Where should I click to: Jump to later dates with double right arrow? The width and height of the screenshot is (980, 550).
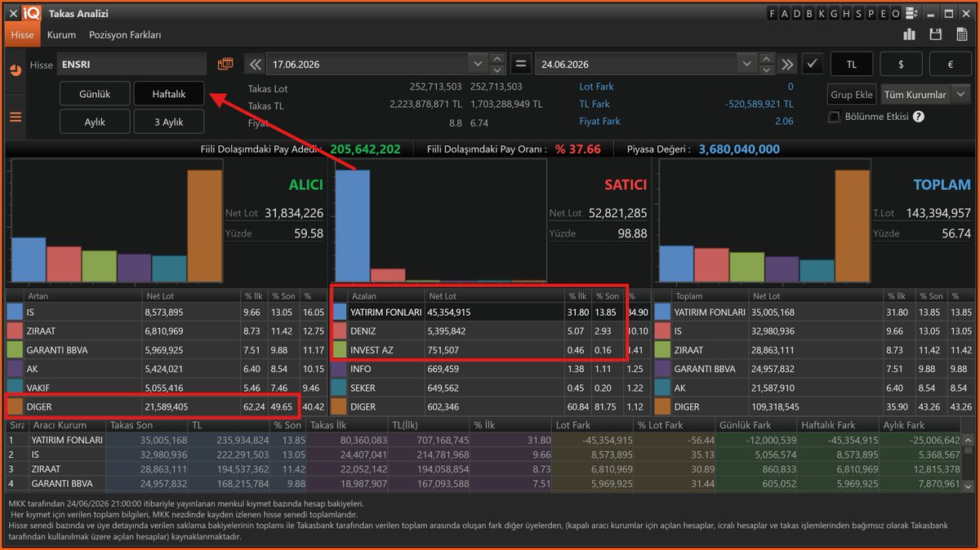pyautogui.click(x=787, y=64)
